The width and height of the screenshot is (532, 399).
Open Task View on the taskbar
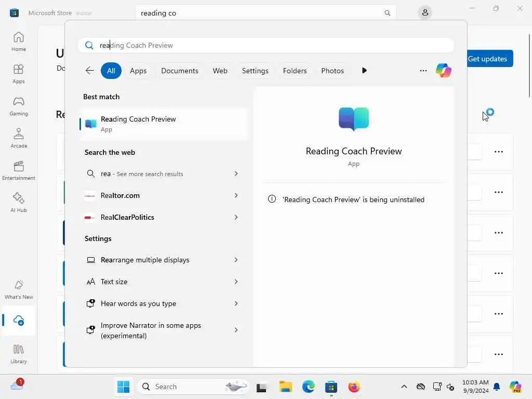(x=261, y=387)
